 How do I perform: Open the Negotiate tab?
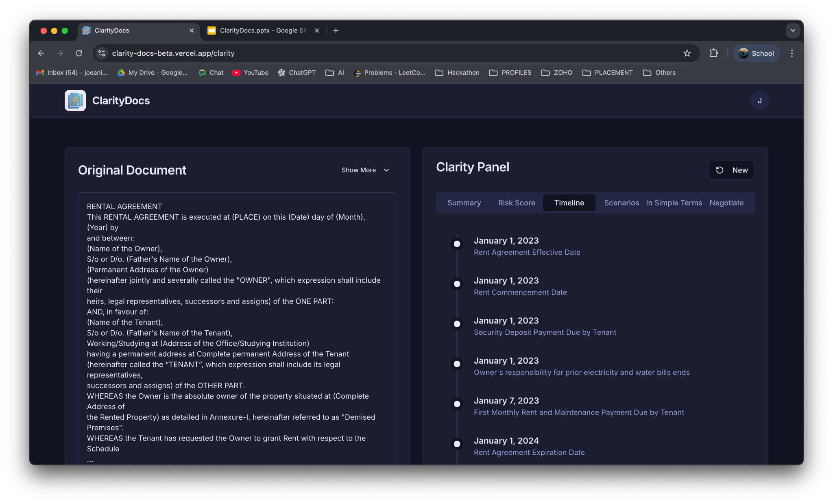pyautogui.click(x=726, y=203)
